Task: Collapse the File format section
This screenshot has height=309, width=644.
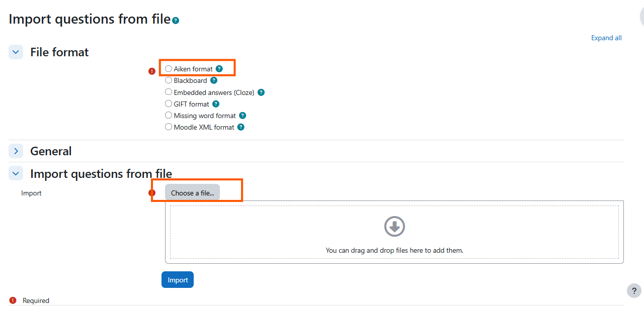Action: [x=16, y=52]
